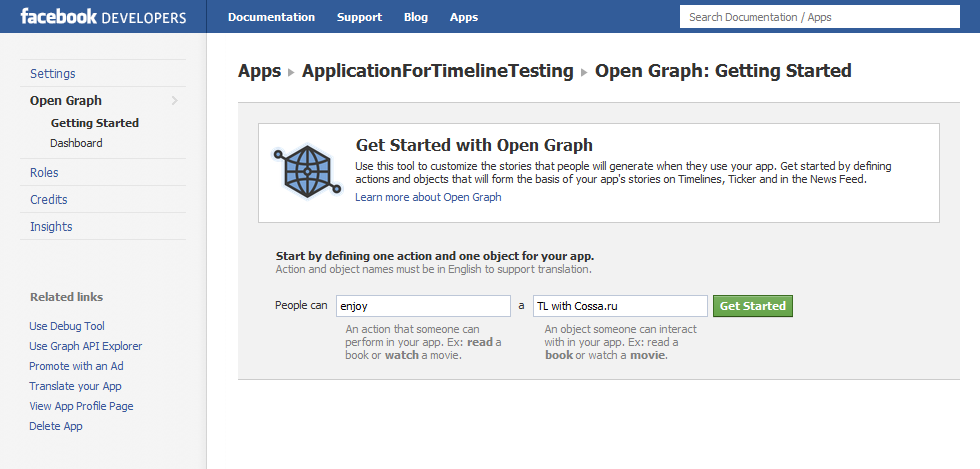Expand the Open Graph chevron arrow
Viewport: 980px width, 469px height.
pos(174,100)
